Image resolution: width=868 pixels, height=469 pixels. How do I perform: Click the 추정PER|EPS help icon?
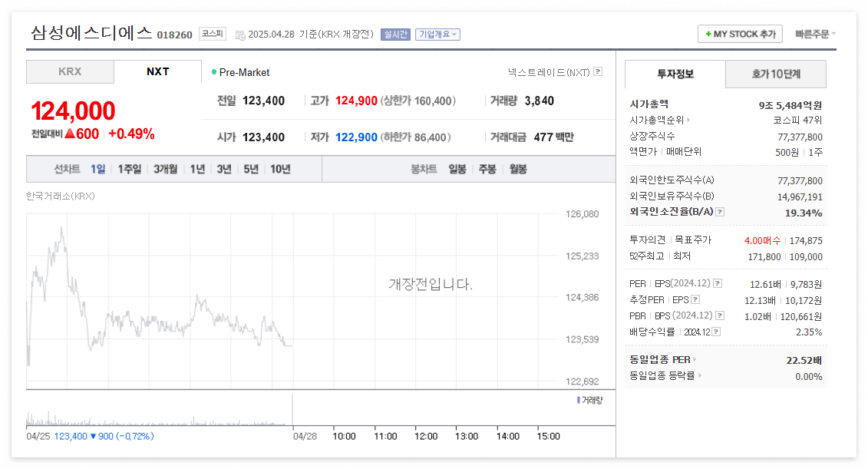[695, 299]
